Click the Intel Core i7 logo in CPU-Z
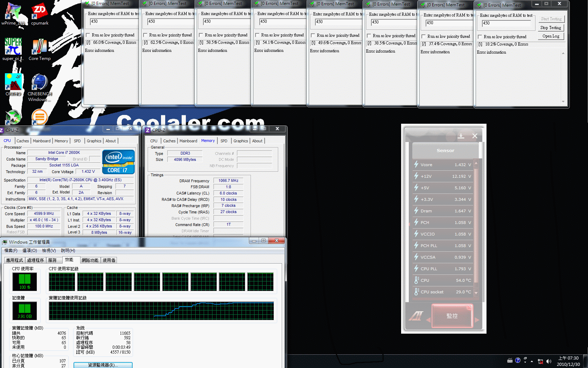Screen dimensions: 588x368 point(118,162)
